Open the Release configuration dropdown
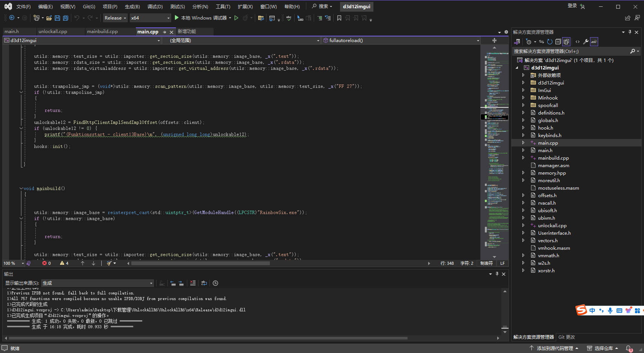644x353 pixels. [x=115, y=18]
